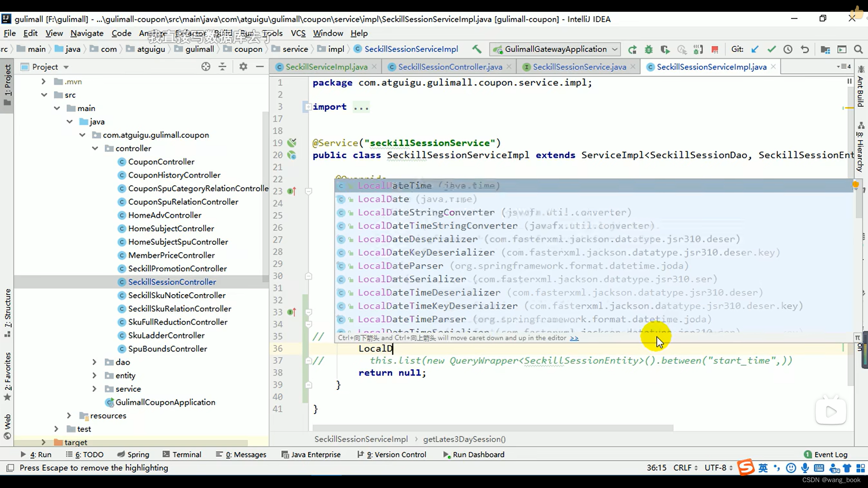Click locate current file crosshair icon
Viewport: 868px width, 488px height.
pyautogui.click(x=206, y=67)
